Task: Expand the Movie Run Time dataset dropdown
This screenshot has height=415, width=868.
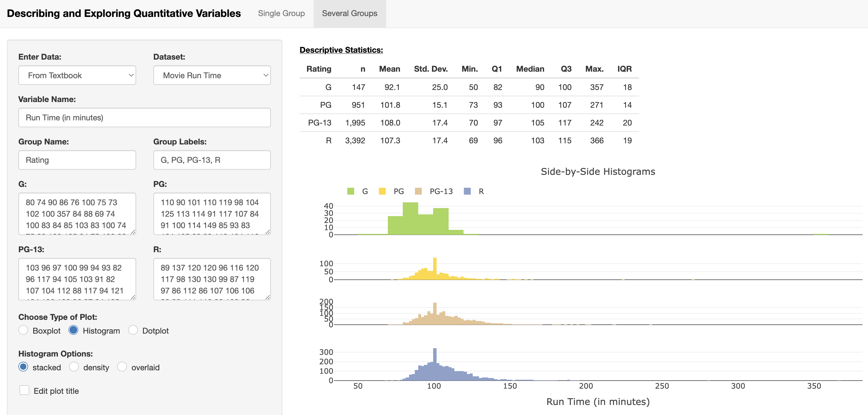Action: (212, 75)
